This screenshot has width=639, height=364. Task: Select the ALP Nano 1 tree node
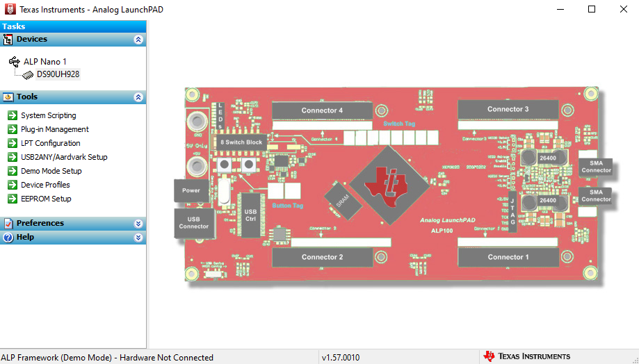coord(45,61)
